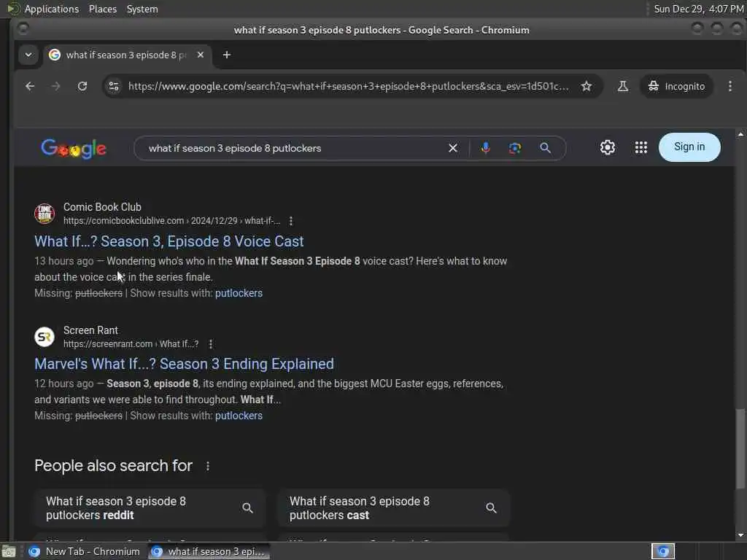
Task: Open more options for Screen Rant result
Action: click(x=211, y=344)
